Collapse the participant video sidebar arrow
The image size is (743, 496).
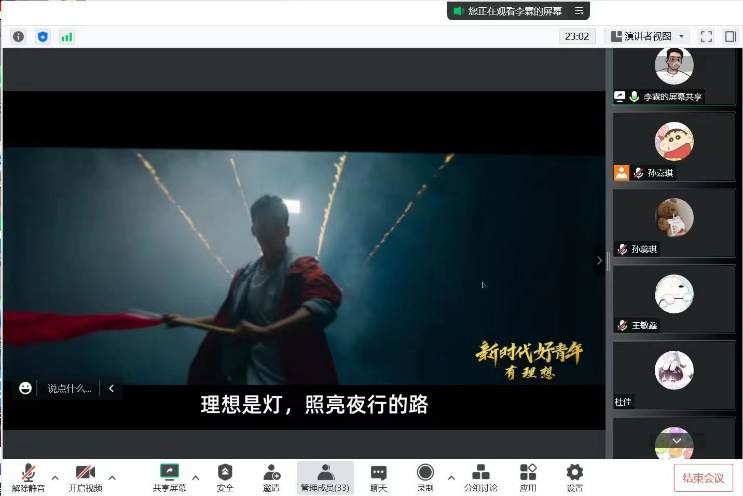599,260
